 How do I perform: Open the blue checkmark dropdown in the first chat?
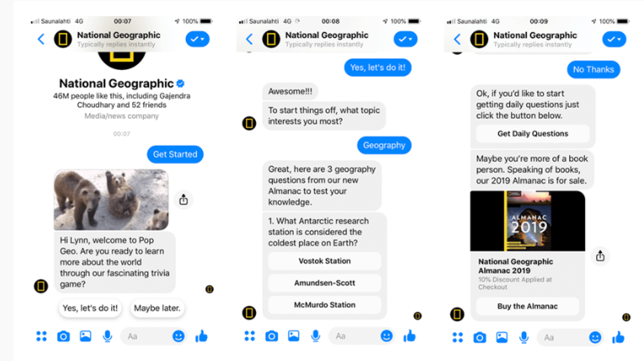[x=198, y=39]
